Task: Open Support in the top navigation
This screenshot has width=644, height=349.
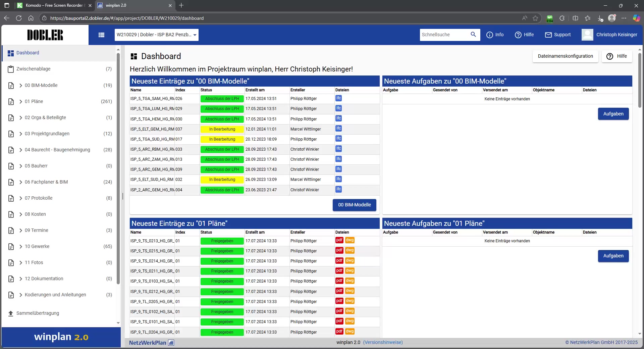Action: 558,35
